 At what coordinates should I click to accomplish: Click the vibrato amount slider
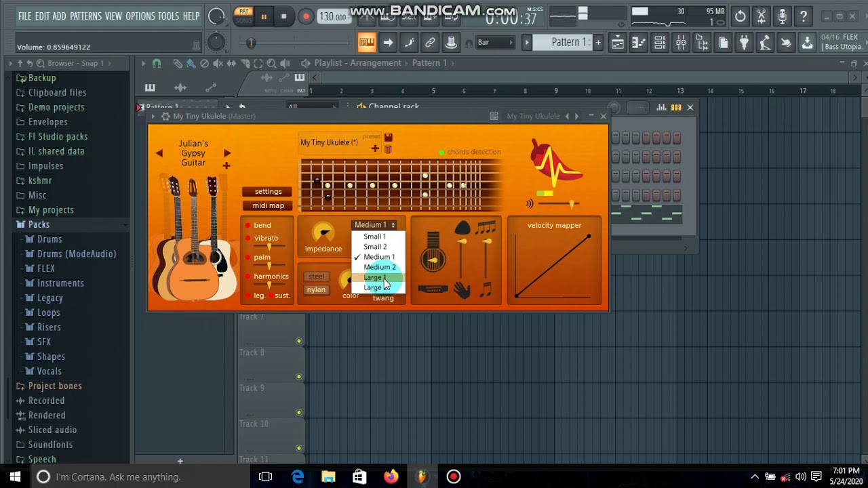[269, 247]
